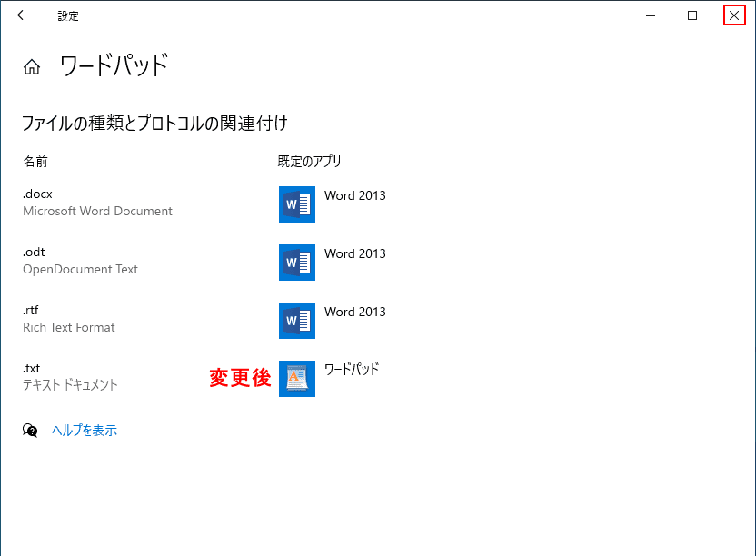Click the 設定 window title text
This screenshot has width=756, height=556.
tap(68, 16)
